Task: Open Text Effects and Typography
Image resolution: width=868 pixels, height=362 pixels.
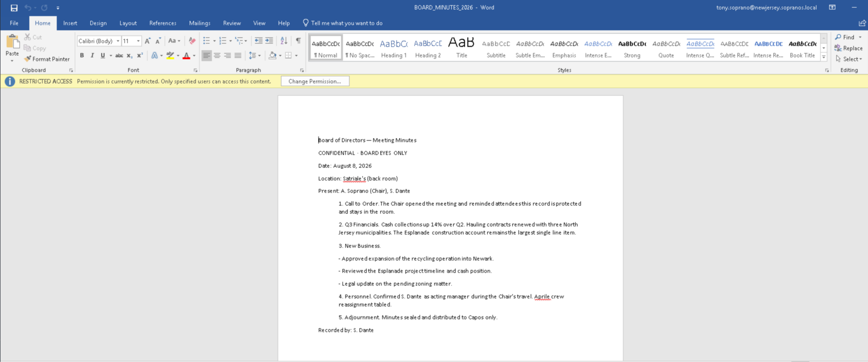Action: 155,55
